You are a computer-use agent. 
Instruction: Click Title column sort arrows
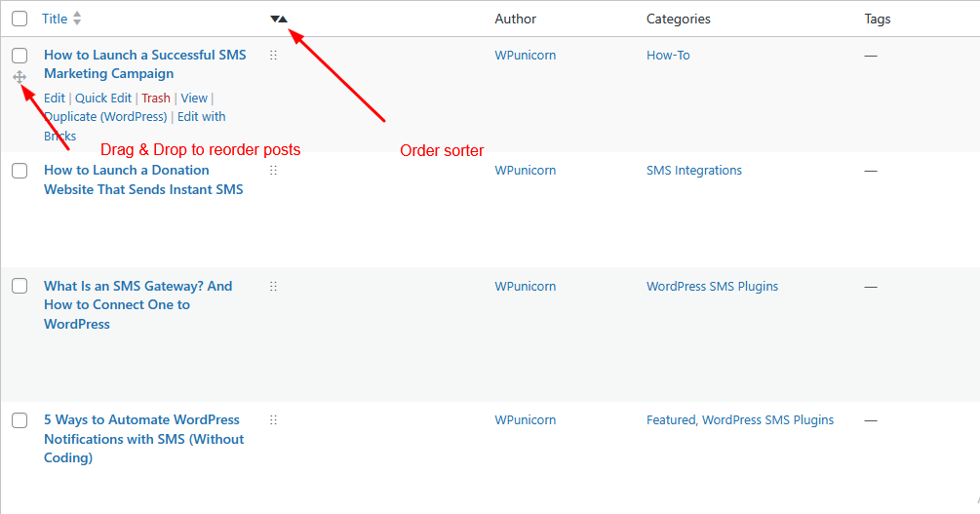pos(77,19)
